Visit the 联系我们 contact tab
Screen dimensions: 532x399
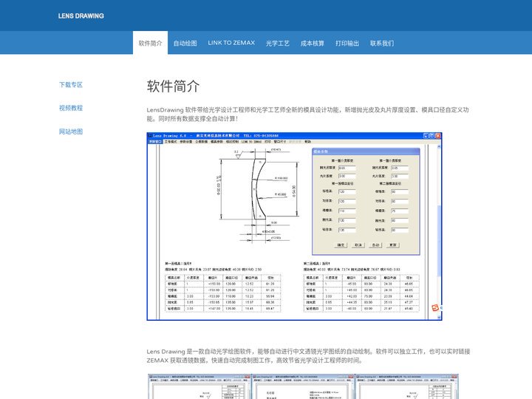pyautogui.click(x=382, y=43)
